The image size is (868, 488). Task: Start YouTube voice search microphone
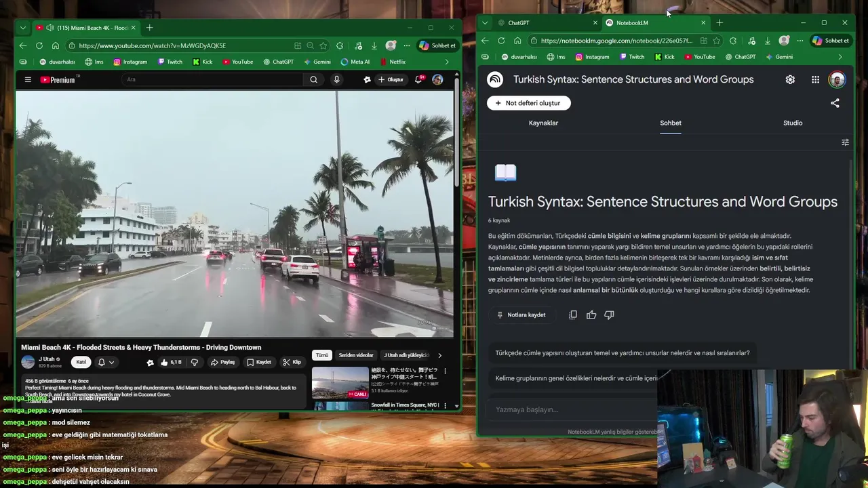pyautogui.click(x=336, y=79)
